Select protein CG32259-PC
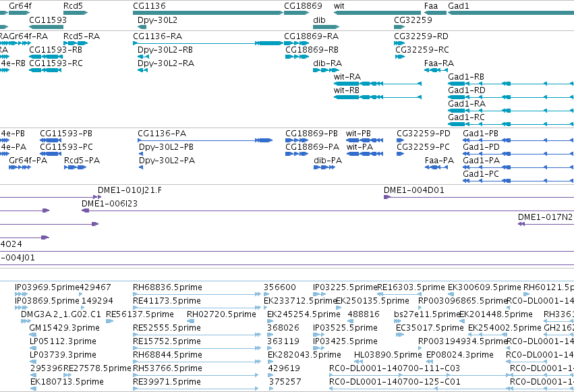574x392 pixels. [423, 147]
